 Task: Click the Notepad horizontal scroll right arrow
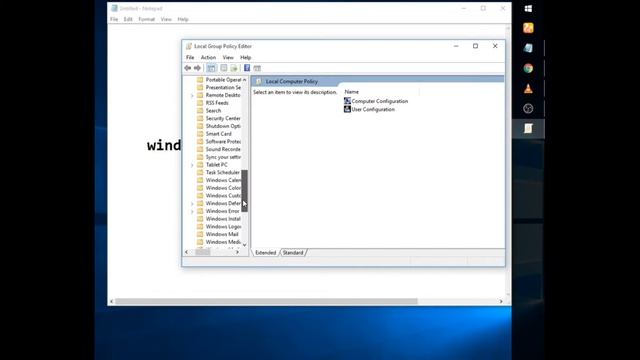501,301
